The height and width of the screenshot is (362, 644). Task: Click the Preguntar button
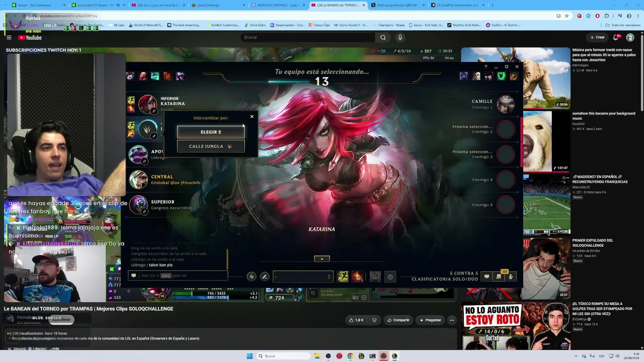(x=430, y=320)
